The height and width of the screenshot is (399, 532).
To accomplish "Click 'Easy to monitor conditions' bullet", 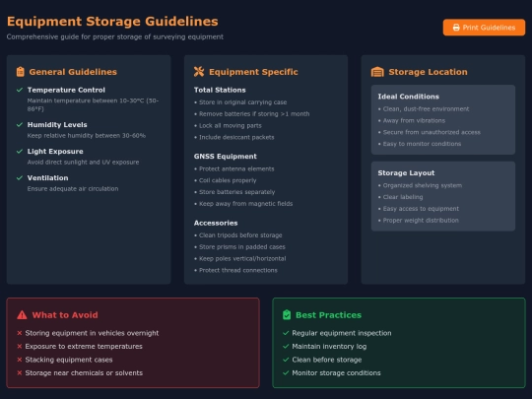I will click(x=420, y=144).
